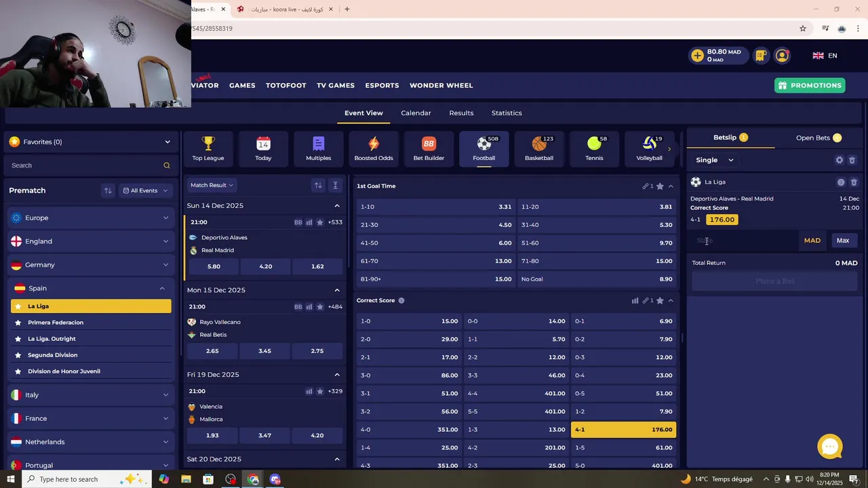Open the Match Result dropdown
The width and height of the screenshot is (868, 488).
coord(212,185)
